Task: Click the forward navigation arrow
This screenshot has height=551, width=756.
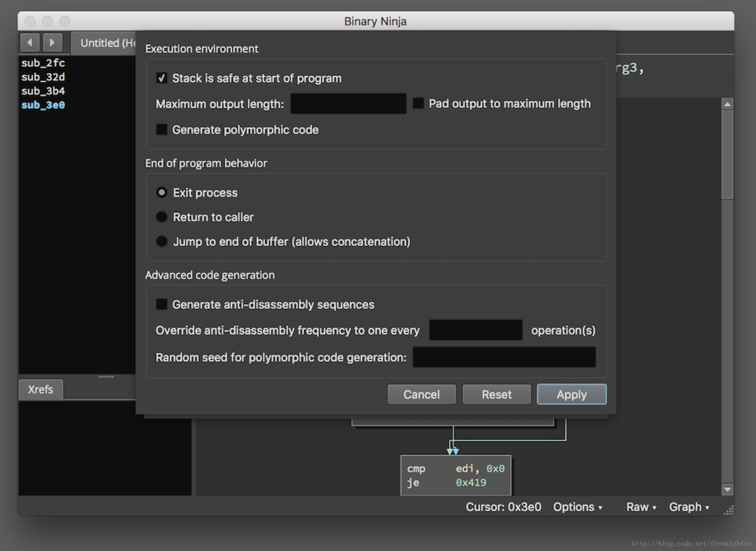Action: tap(52, 43)
